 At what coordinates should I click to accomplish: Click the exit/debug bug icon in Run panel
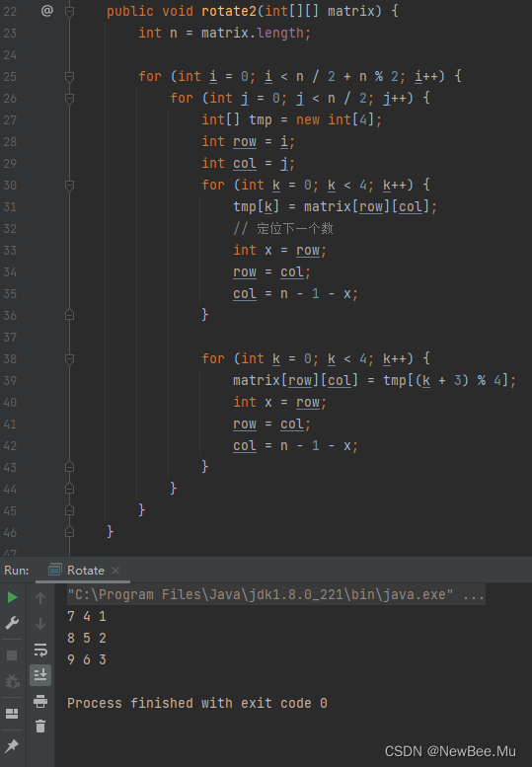(12, 680)
